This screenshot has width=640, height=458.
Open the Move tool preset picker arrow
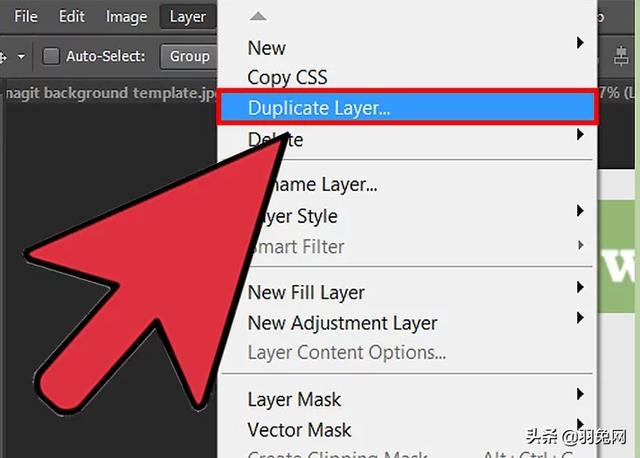[21, 56]
